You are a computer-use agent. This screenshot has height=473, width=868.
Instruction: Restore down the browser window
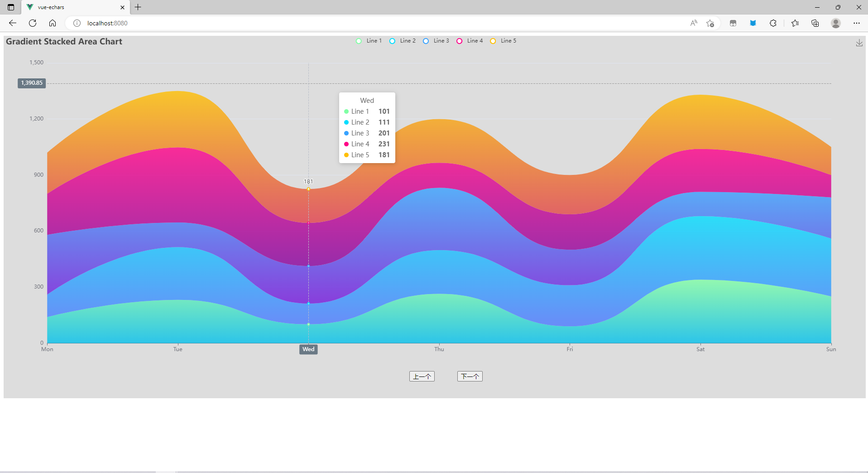(x=838, y=7)
